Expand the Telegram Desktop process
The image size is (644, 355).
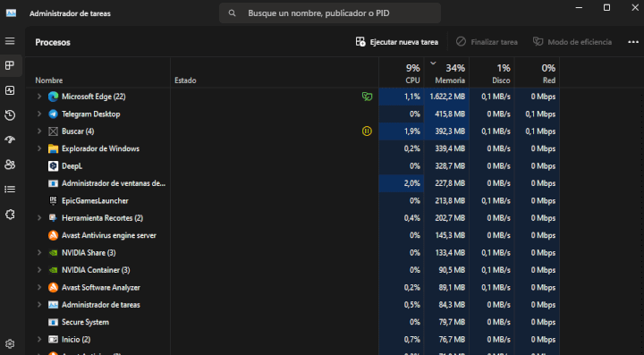click(x=39, y=114)
